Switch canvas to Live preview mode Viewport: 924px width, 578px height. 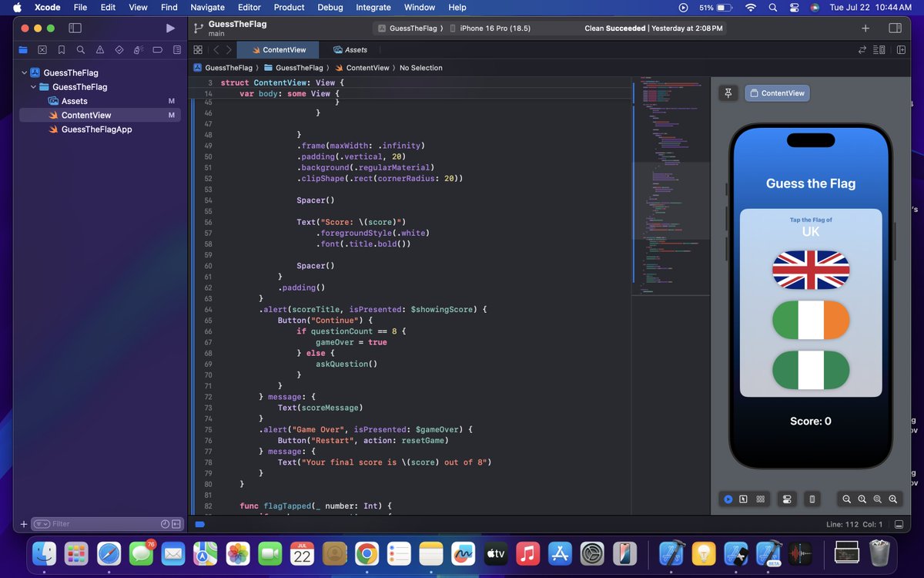coord(728,499)
